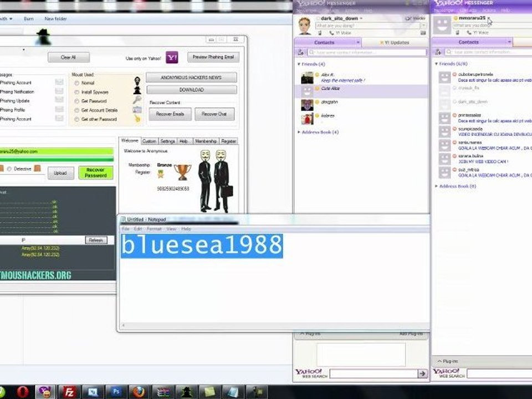The image size is (532, 399).
Task: Click the pointing hand icon beside Get other Password
Action: (x=137, y=119)
